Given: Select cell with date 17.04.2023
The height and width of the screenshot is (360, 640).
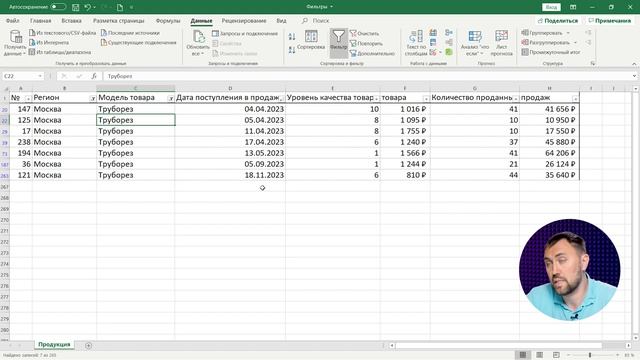Looking at the screenshot, I should (230, 142).
